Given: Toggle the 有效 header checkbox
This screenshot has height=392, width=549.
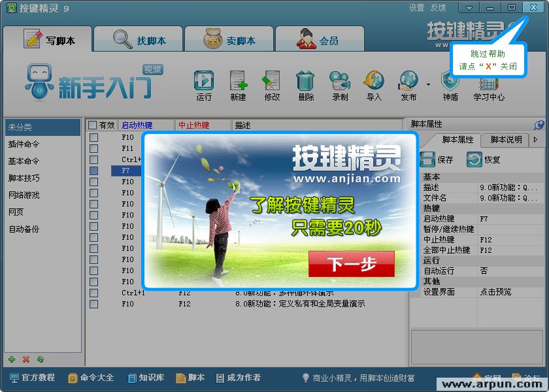Looking at the screenshot, I should pos(92,125).
